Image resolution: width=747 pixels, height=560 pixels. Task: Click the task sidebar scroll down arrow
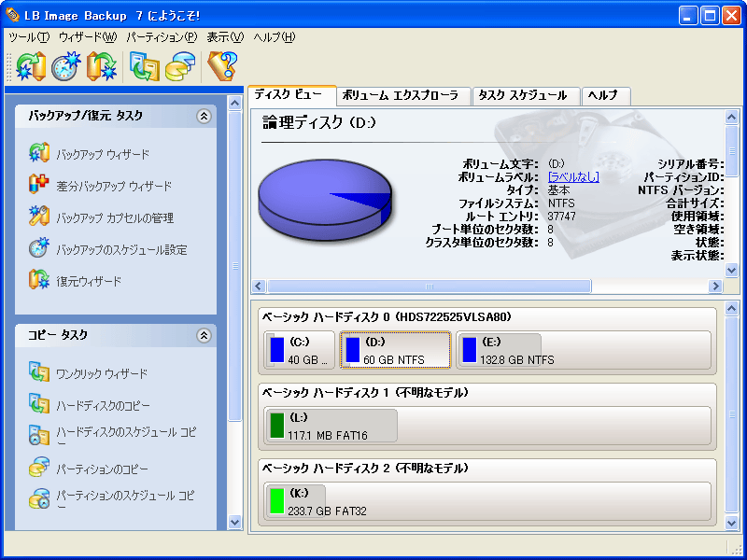235,522
